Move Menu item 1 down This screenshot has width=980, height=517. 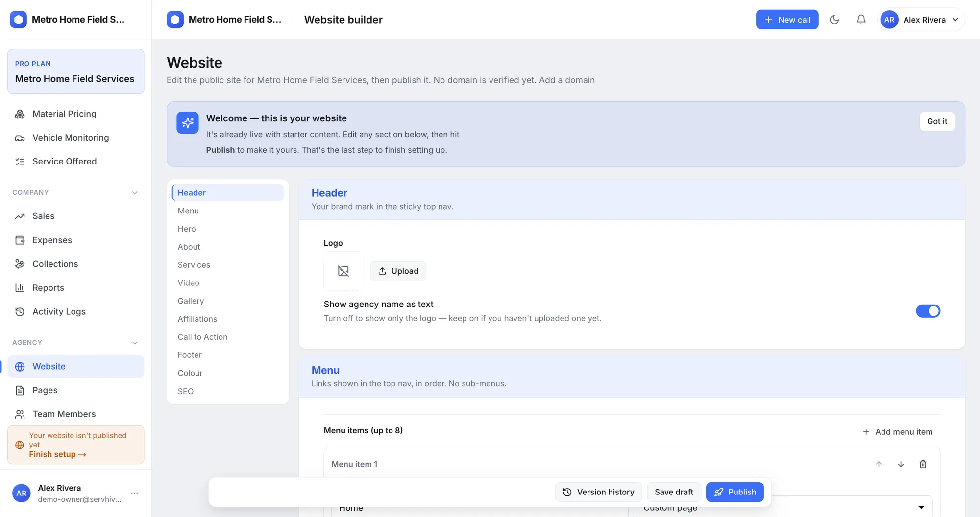[901, 464]
